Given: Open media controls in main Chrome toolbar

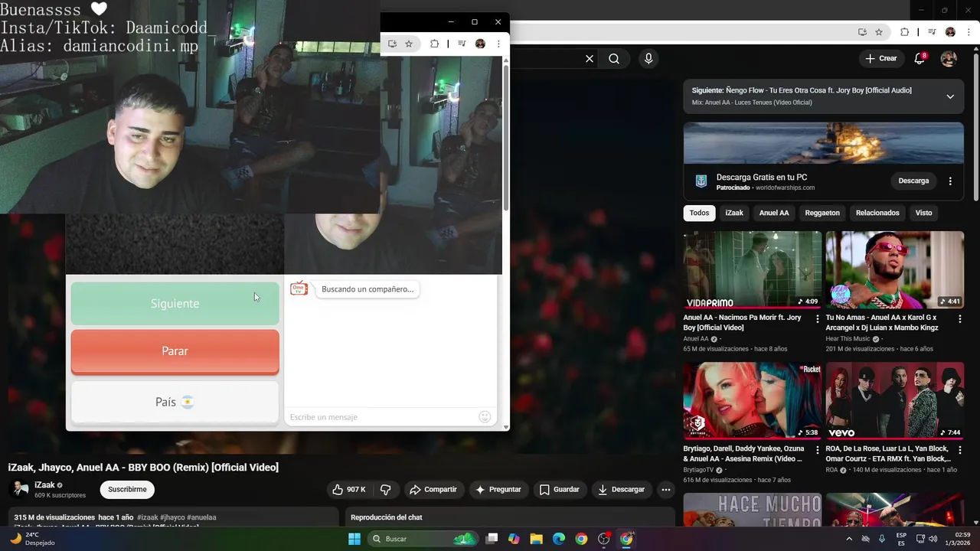Looking at the screenshot, I should coord(932,32).
